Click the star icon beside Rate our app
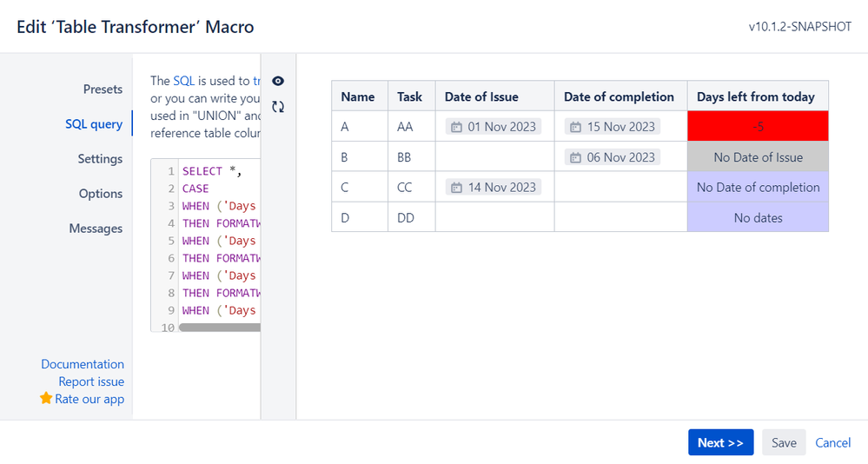This screenshot has height=464, width=868. pyautogui.click(x=46, y=399)
